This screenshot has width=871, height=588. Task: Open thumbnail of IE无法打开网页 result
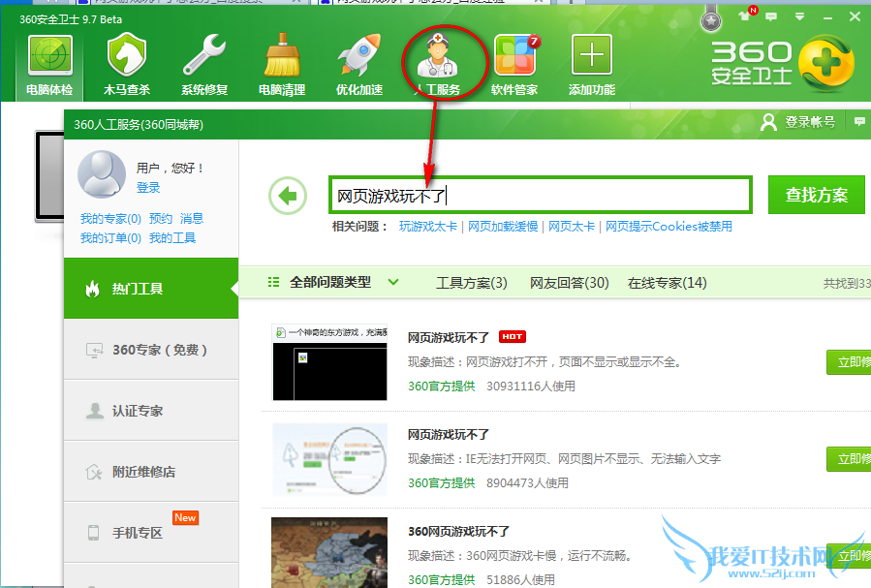pyautogui.click(x=329, y=460)
